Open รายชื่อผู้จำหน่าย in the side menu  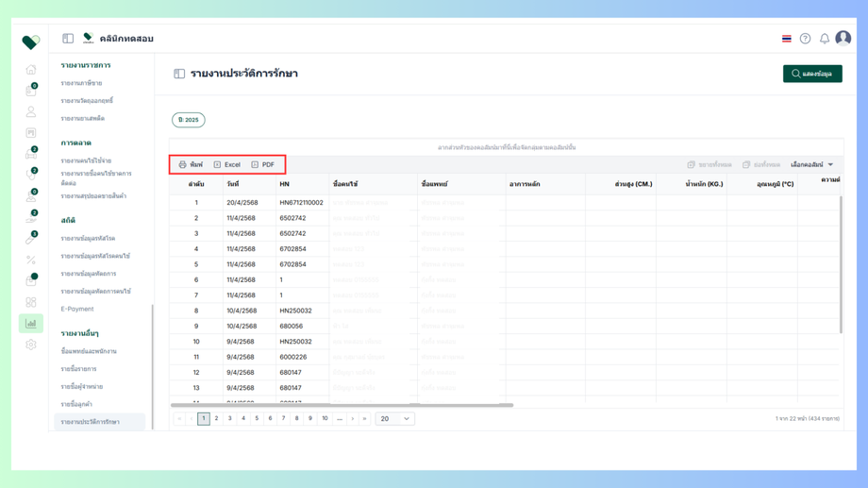tap(82, 387)
